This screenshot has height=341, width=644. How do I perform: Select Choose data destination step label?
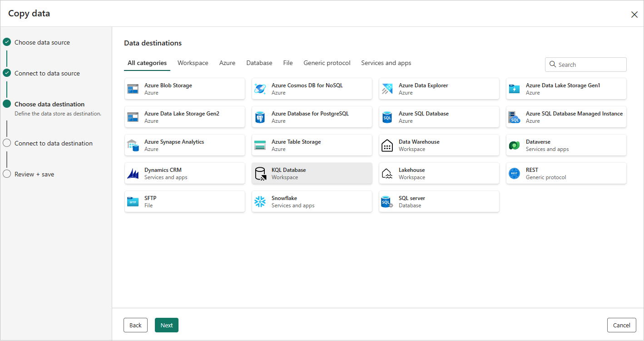[50, 104]
